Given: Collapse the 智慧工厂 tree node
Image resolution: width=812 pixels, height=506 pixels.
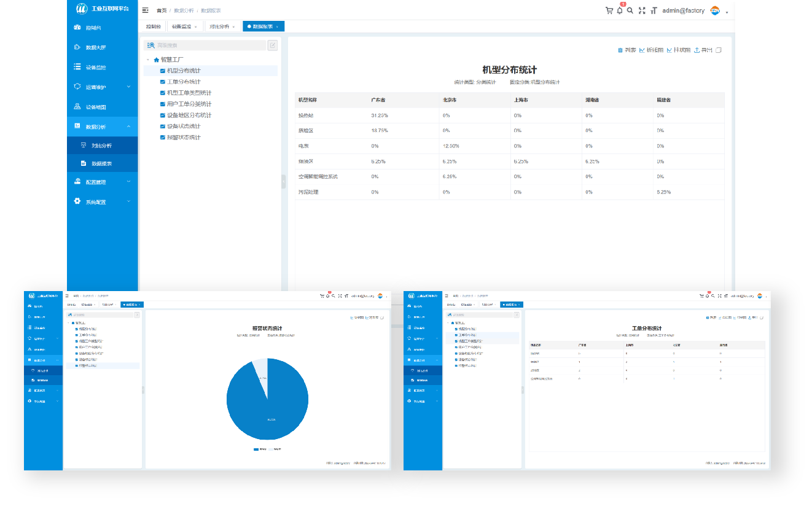Looking at the screenshot, I should [148, 60].
